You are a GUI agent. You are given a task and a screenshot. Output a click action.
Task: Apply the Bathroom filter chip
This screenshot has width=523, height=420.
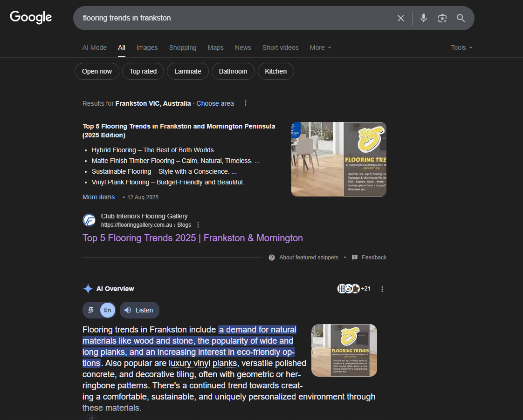(x=233, y=71)
